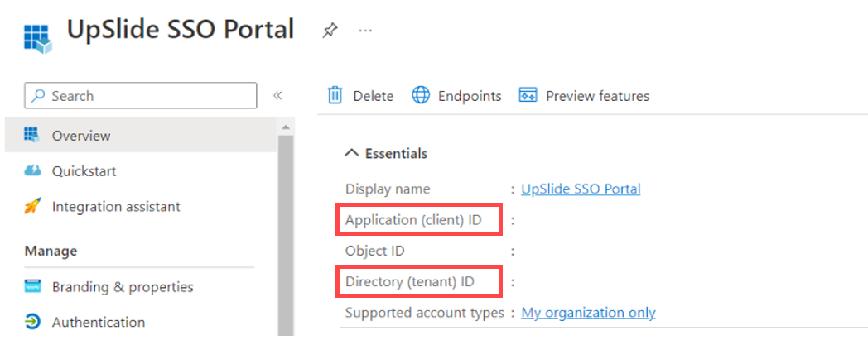Image resolution: width=868 pixels, height=350 pixels.
Task: Click the sidebar vertical scrollbar thumb
Action: point(286,234)
